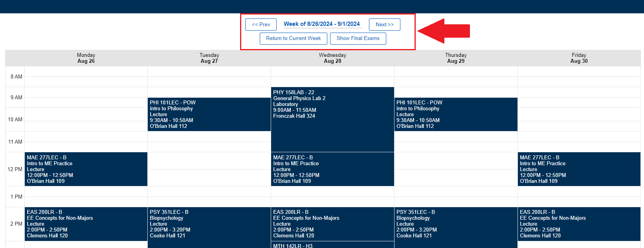Select Tuesday PSY 351LEC Biopsychology block
The height and width of the screenshot is (248, 644).
[209, 227]
